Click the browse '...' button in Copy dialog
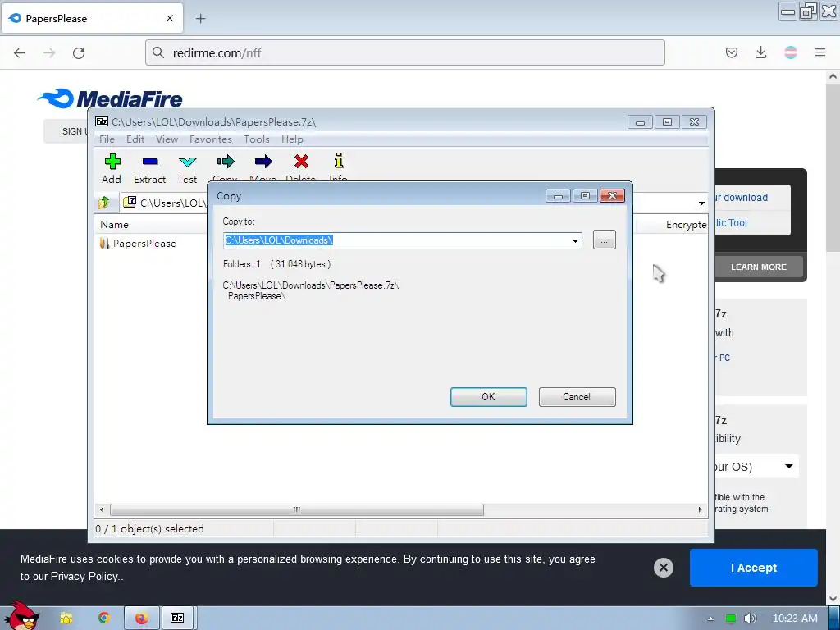Image resolution: width=840 pixels, height=630 pixels. [605, 240]
